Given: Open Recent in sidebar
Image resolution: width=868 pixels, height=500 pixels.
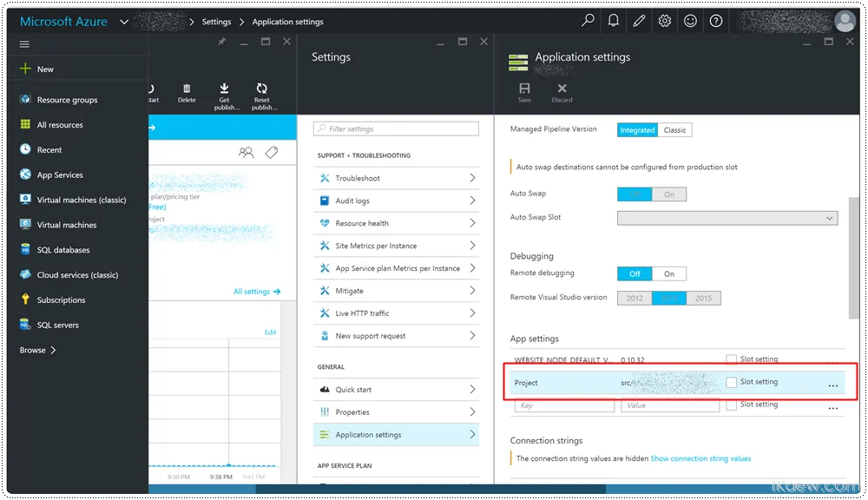Looking at the screenshot, I should coord(49,149).
